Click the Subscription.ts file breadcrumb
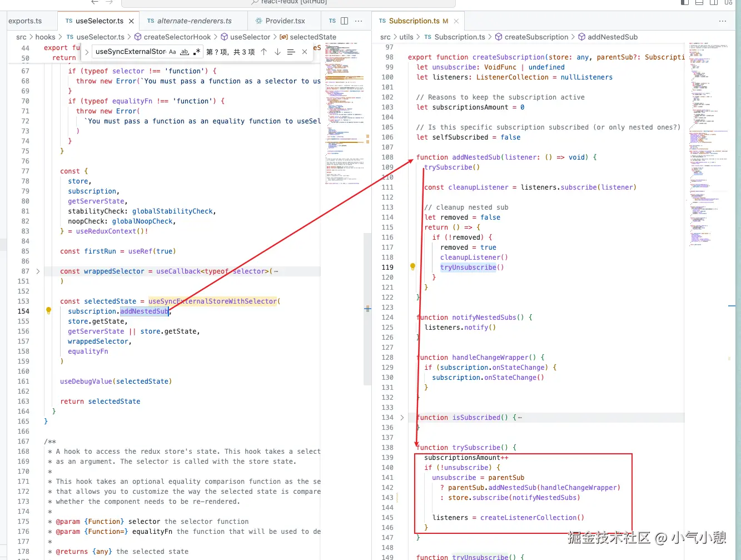 pos(455,37)
